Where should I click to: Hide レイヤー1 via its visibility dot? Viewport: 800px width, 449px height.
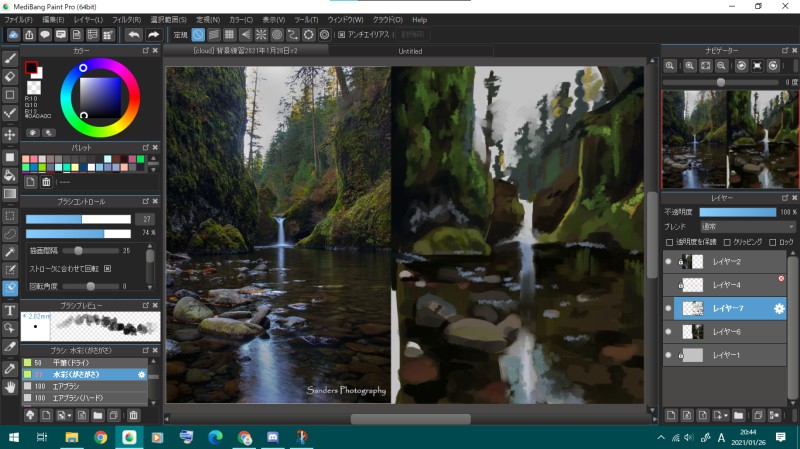[x=668, y=355]
